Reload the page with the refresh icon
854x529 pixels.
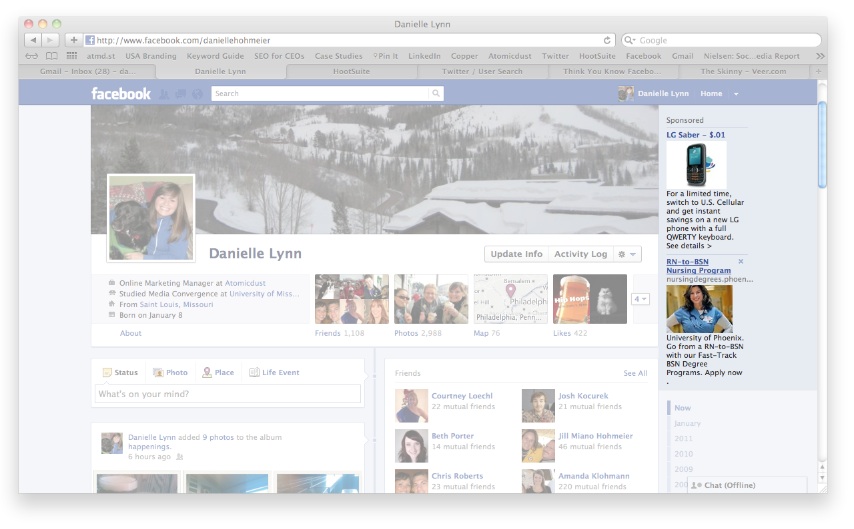tap(607, 40)
